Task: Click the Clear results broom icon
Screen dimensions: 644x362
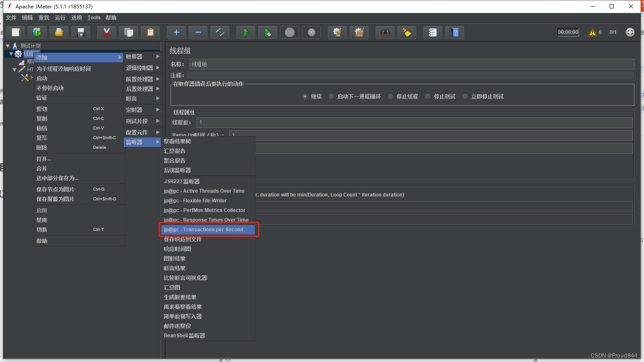Action: (337, 32)
